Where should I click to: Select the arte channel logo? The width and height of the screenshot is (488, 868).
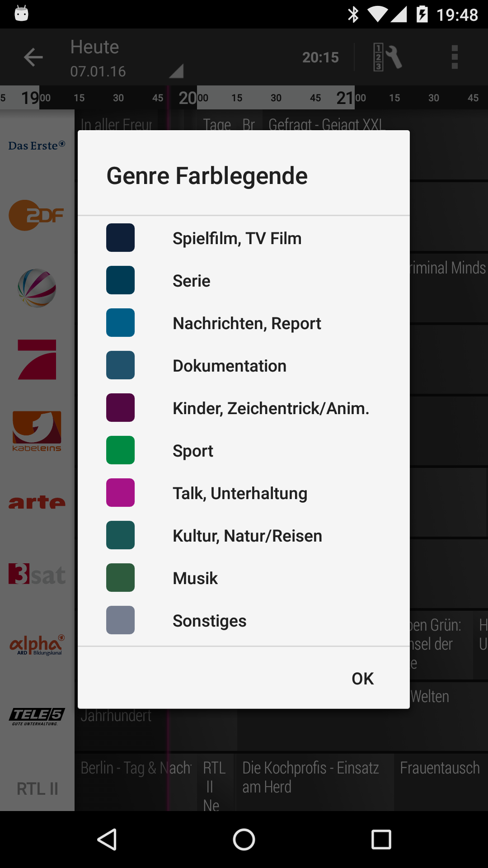(37, 502)
